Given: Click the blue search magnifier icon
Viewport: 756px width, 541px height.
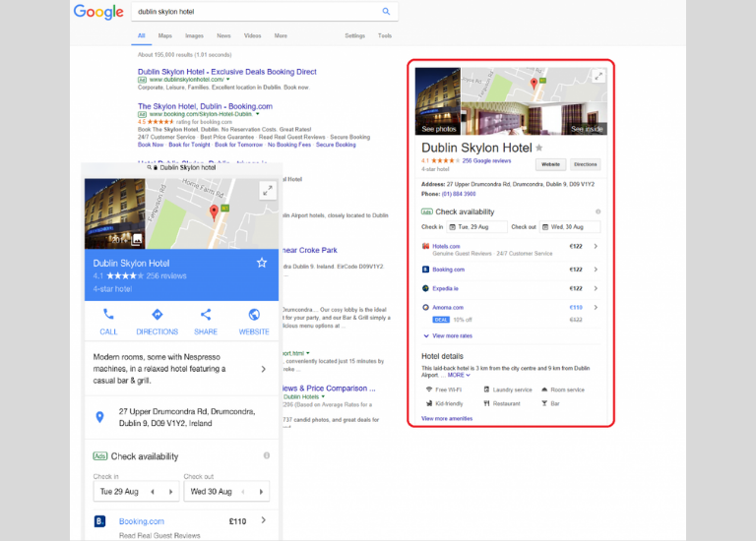Looking at the screenshot, I should pyautogui.click(x=386, y=11).
